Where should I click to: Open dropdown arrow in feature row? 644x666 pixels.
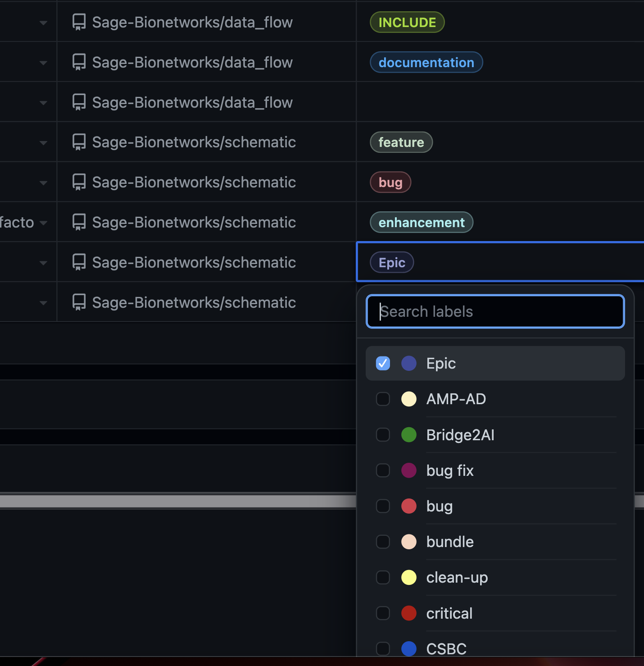(x=43, y=143)
